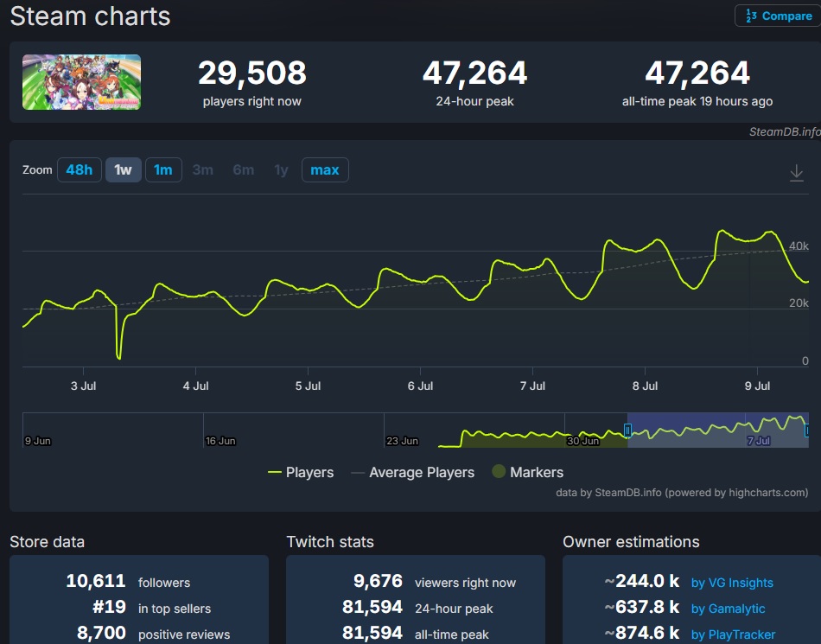Open the VG Insights link

click(x=732, y=583)
